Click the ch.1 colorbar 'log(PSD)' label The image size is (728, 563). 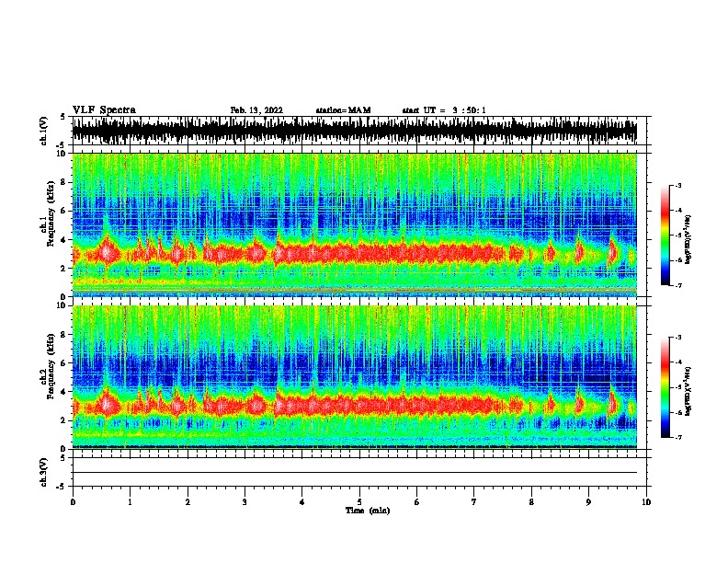pyautogui.click(x=688, y=239)
